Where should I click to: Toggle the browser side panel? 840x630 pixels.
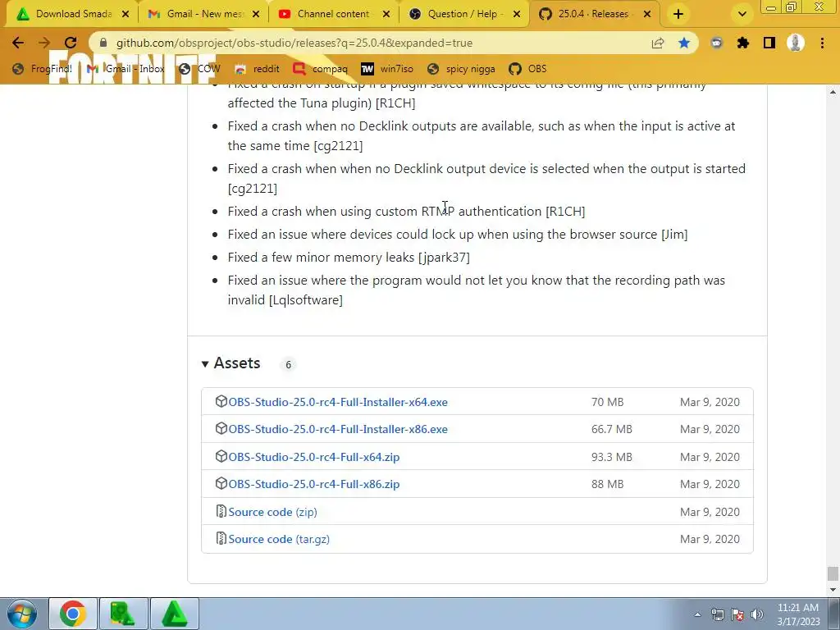point(769,43)
